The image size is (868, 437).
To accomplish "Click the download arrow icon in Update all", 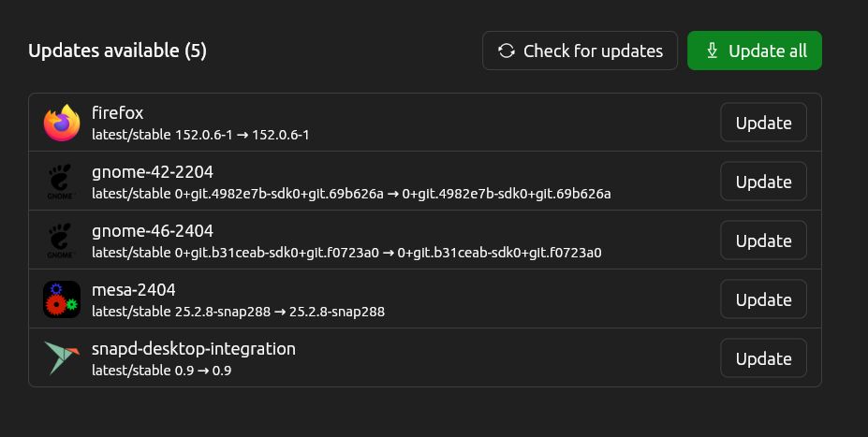I will click(x=712, y=51).
